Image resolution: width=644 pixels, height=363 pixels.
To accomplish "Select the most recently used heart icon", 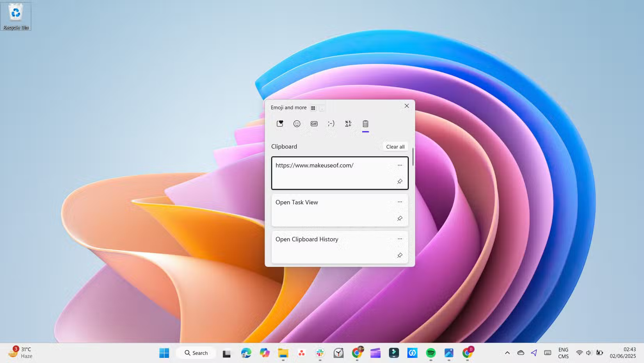I will 280,123.
